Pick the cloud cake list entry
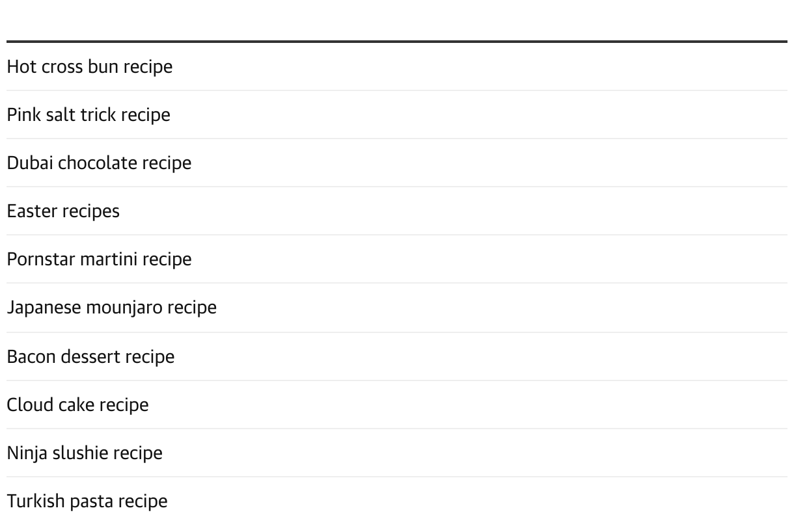This screenshot has height=532, width=794. [x=77, y=405]
